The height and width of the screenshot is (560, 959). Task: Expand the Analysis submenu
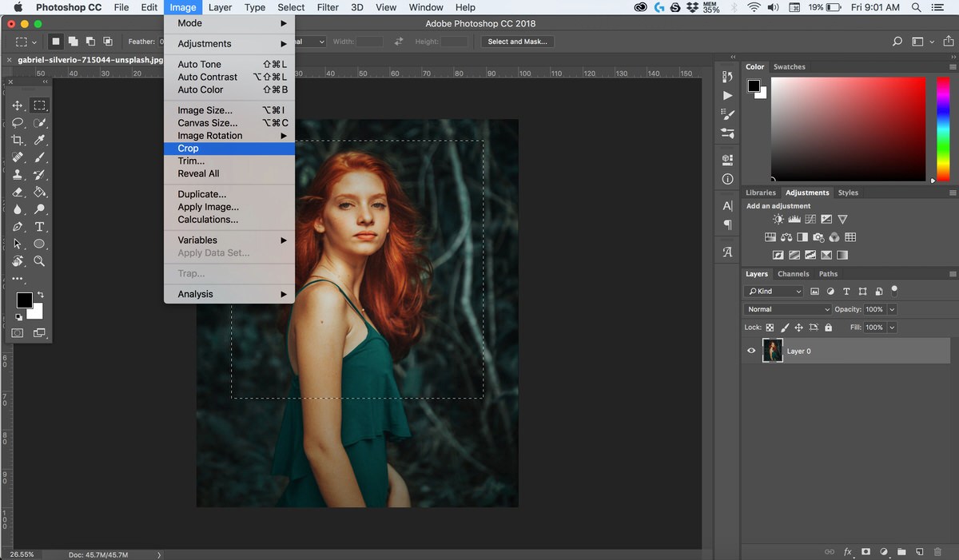point(229,294)
